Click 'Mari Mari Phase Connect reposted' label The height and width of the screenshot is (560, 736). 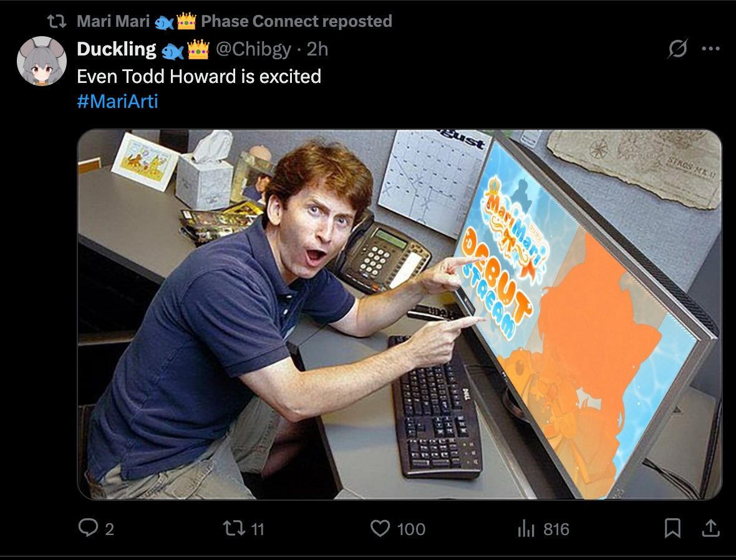[235, 21]
